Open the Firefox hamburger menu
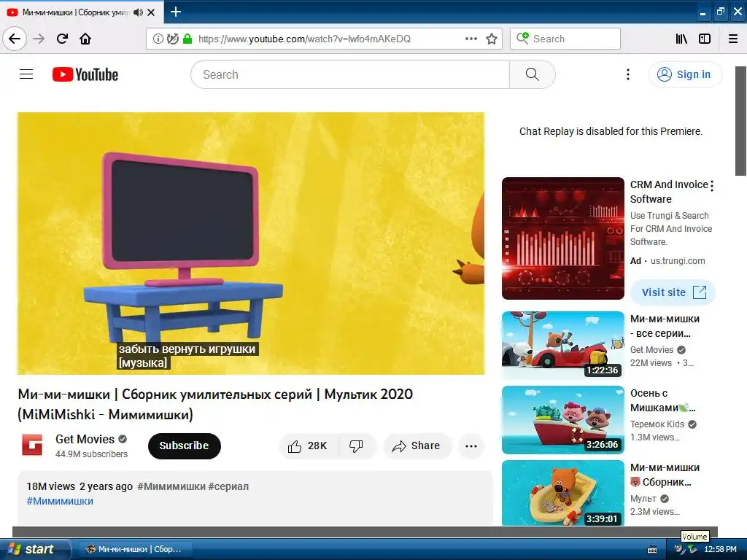The height and width of the screenshot is (560, 747). (x=732, y=39)
